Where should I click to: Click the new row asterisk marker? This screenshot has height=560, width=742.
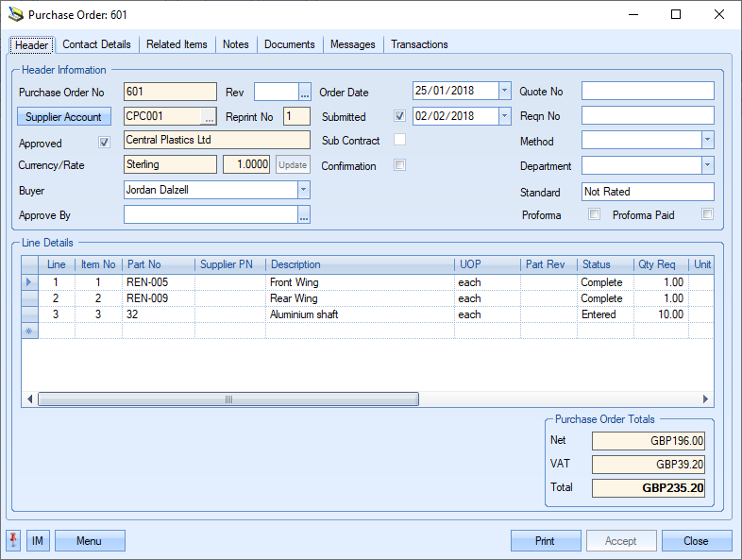(x=28, y=331)
